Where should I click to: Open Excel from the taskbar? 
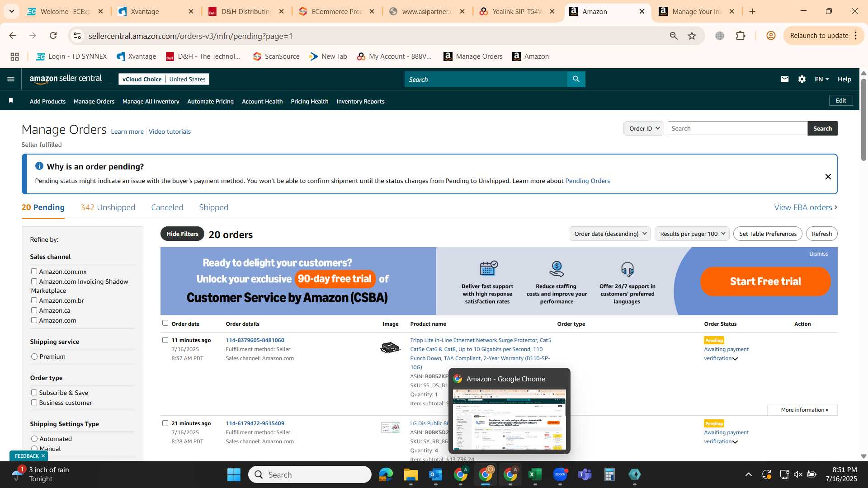tap(535, 474)
